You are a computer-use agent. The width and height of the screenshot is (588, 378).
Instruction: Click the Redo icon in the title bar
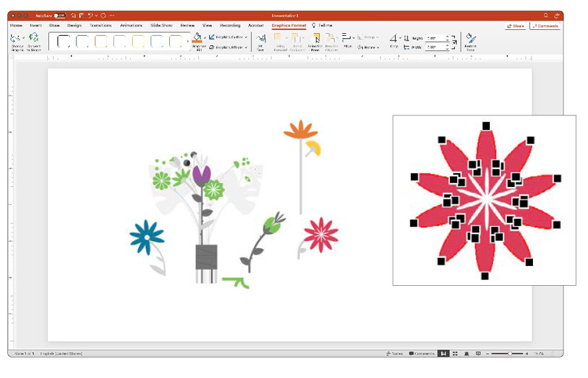click(103, 16)
